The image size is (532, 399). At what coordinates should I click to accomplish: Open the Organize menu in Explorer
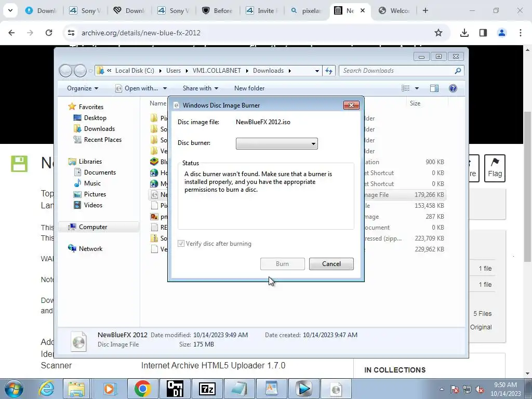(83, 88)
